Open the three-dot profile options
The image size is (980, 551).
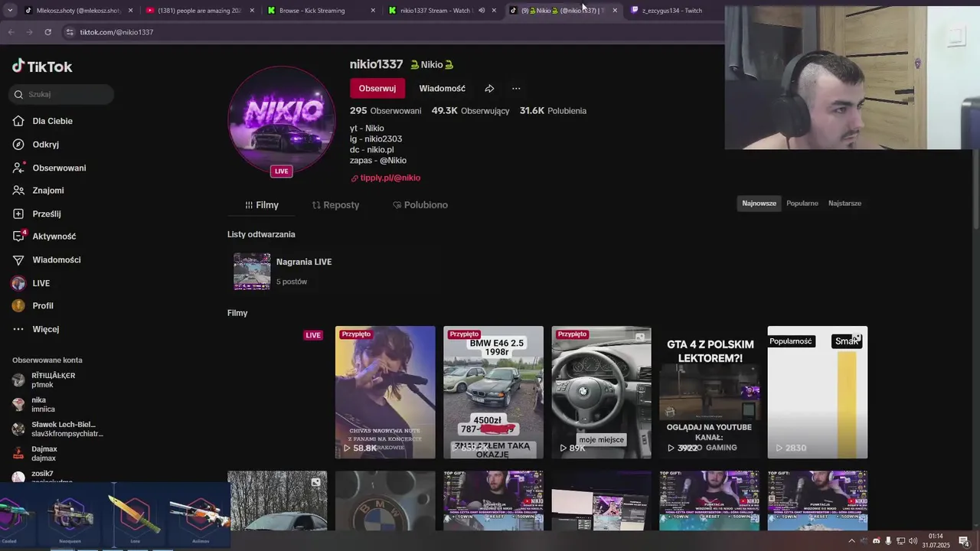(516, 88)
